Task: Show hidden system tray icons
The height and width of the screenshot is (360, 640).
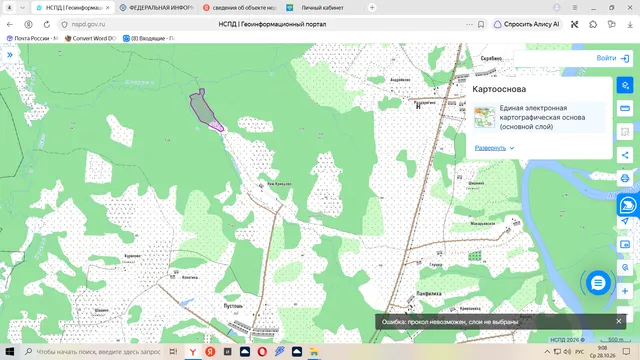Action: tap(547, 351)
